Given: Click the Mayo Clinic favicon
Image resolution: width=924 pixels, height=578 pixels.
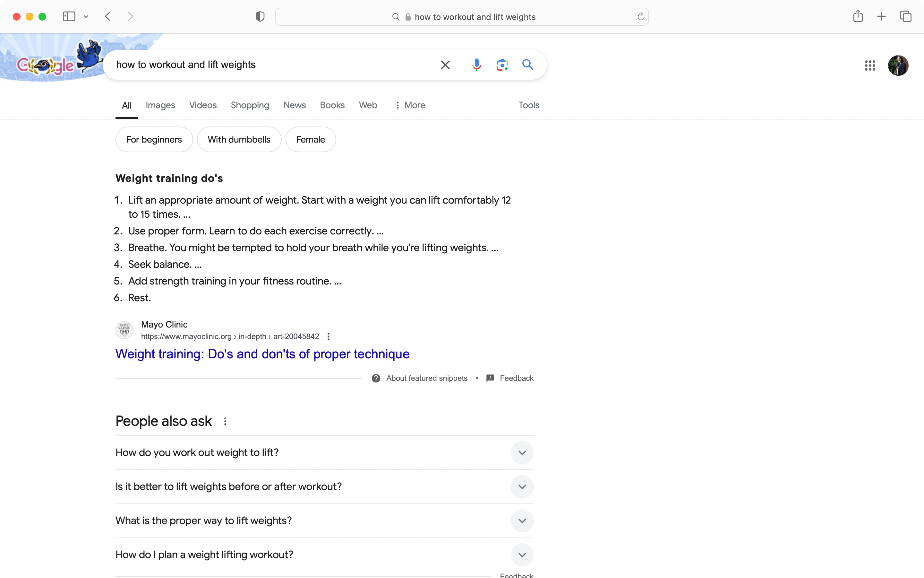Looking at the screenshot, I should pyautogui.click(x=124, y=329).
